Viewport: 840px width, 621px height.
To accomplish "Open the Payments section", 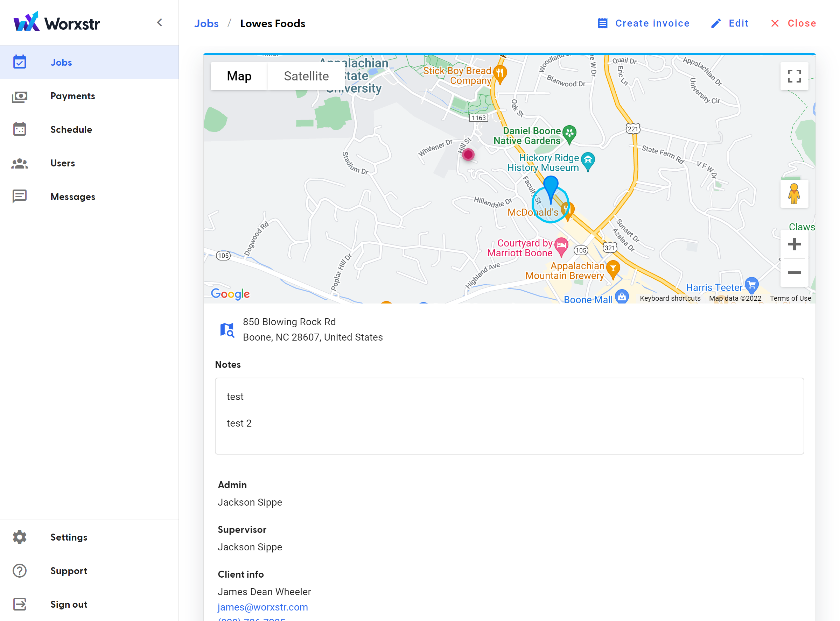I will [x=72, y=96].
